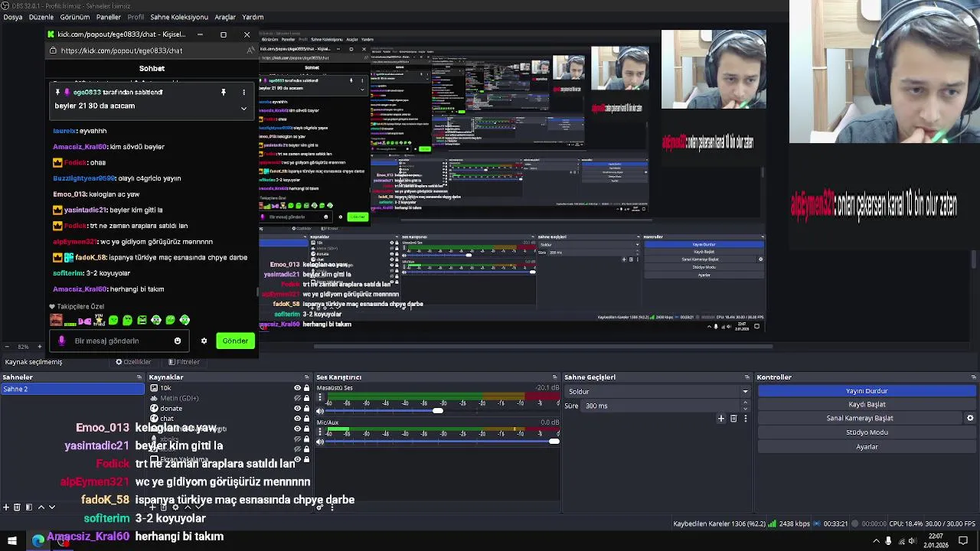Viewport: 980px width, 551px height.
Task: Unlock the 10k source lock icon
Action: pyautogui.click(x=306, y=388)
